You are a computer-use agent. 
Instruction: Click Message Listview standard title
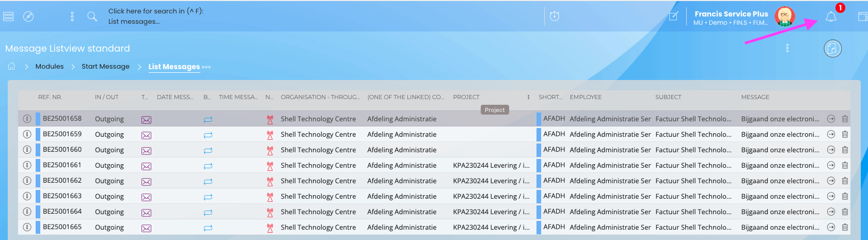tap(68, 49)
